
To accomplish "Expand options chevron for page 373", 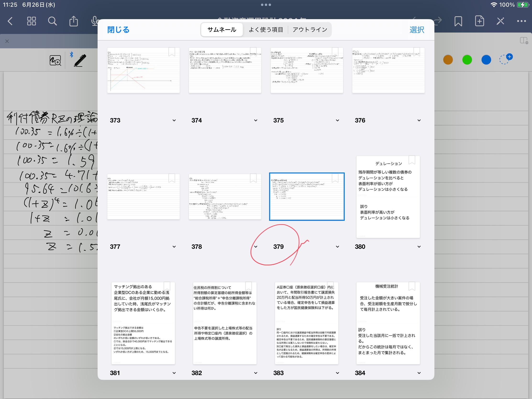I will [x=174, y=120].
